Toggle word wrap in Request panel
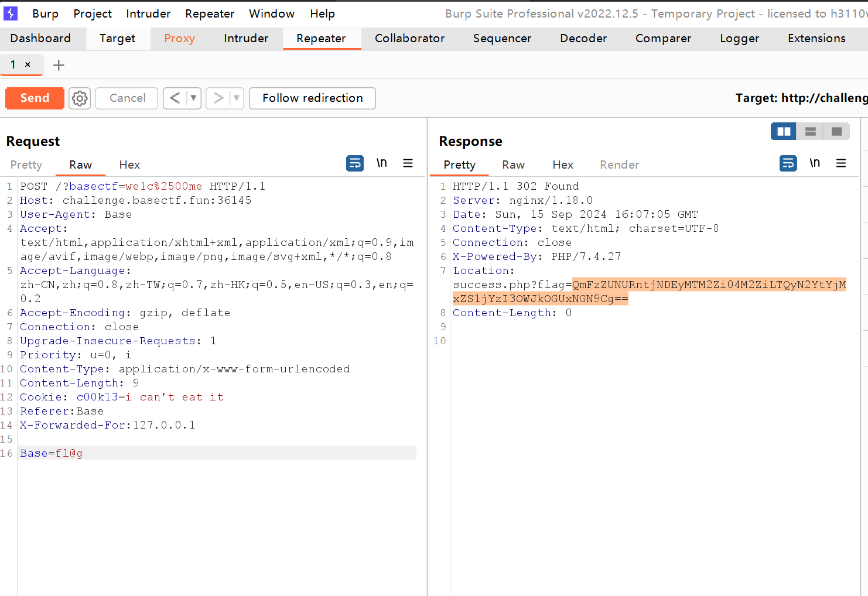The image size is (868, 596). (355, 163)
